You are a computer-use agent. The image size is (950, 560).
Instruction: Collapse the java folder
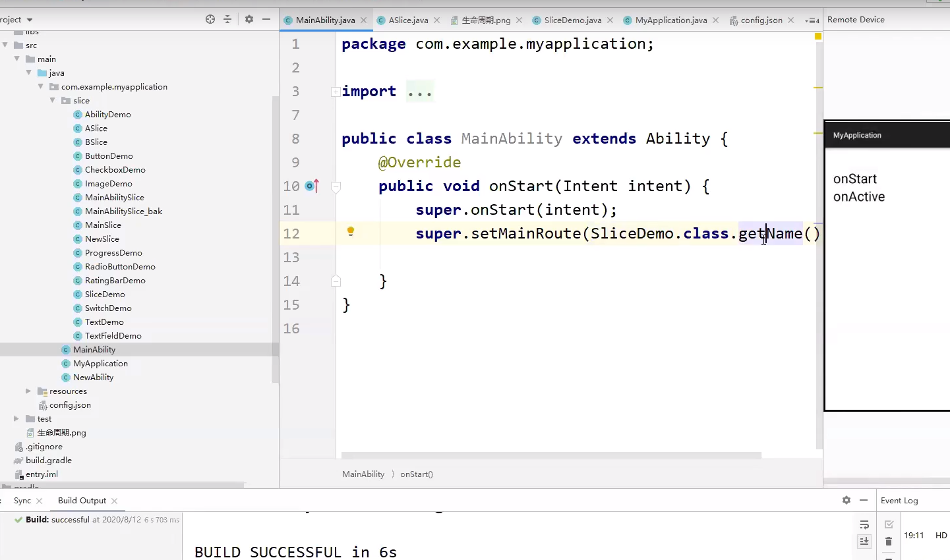(x=29, y=72)
